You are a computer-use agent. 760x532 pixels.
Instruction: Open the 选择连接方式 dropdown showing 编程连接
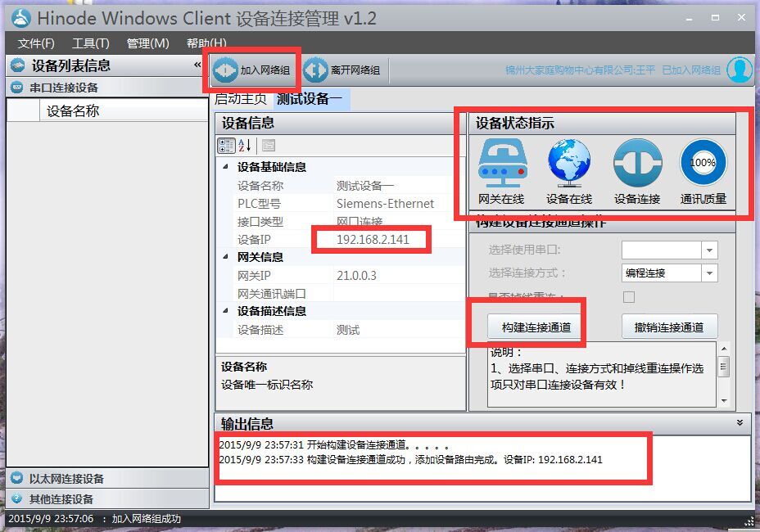709,273
